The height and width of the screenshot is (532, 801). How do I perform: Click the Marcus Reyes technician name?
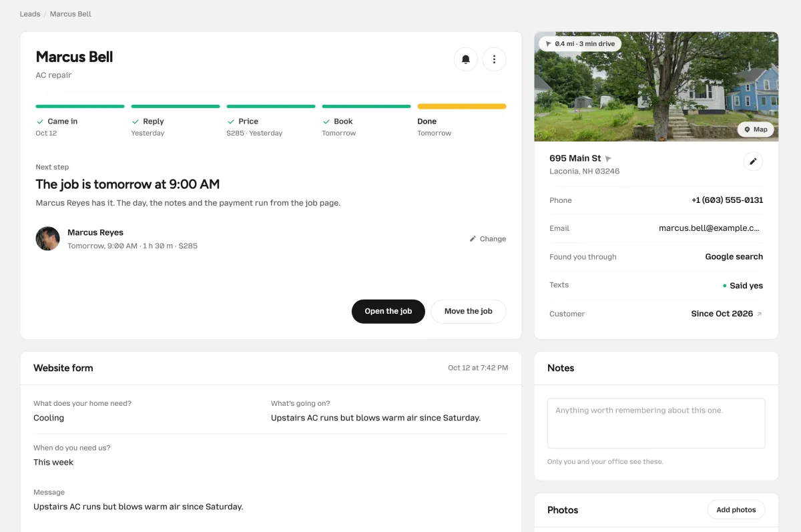[x=95, y=232]
